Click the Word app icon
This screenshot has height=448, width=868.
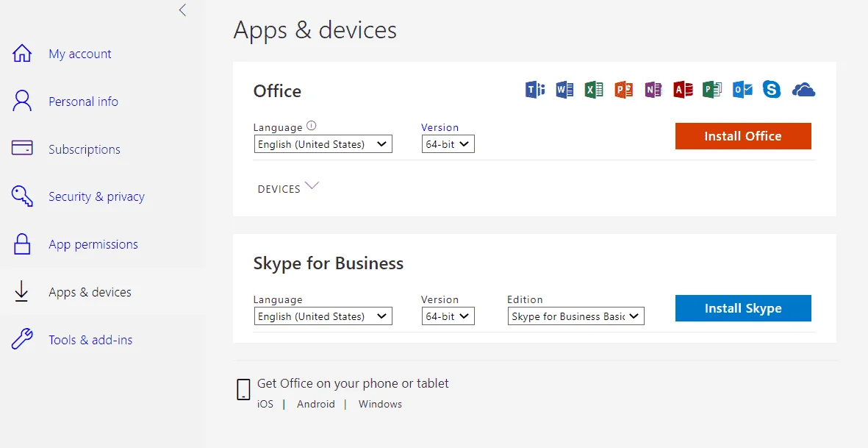tap(564, 89)
